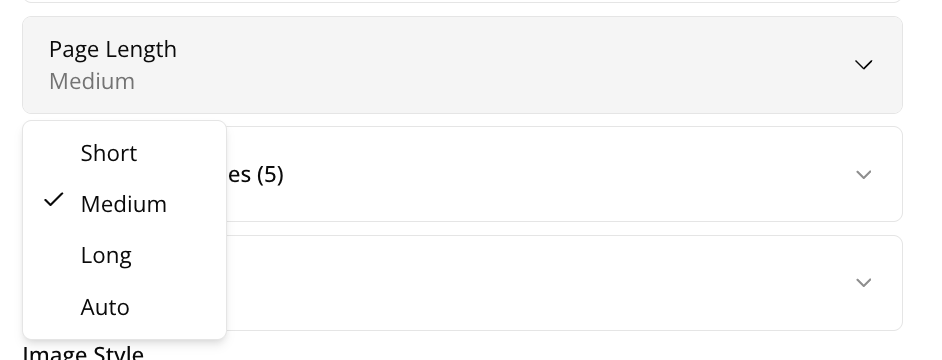Click the chevron on the (5) row
942x360 pixels.
point(863,174)
